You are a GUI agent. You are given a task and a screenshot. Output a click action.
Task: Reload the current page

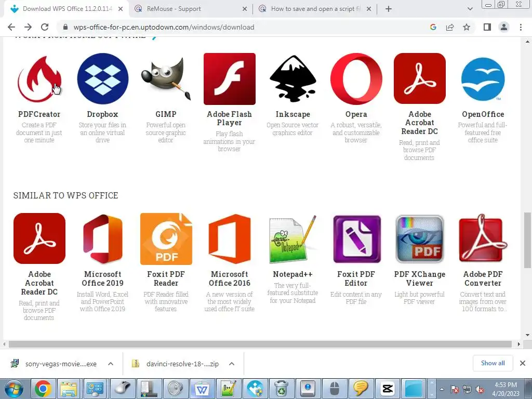click(45, 27)
